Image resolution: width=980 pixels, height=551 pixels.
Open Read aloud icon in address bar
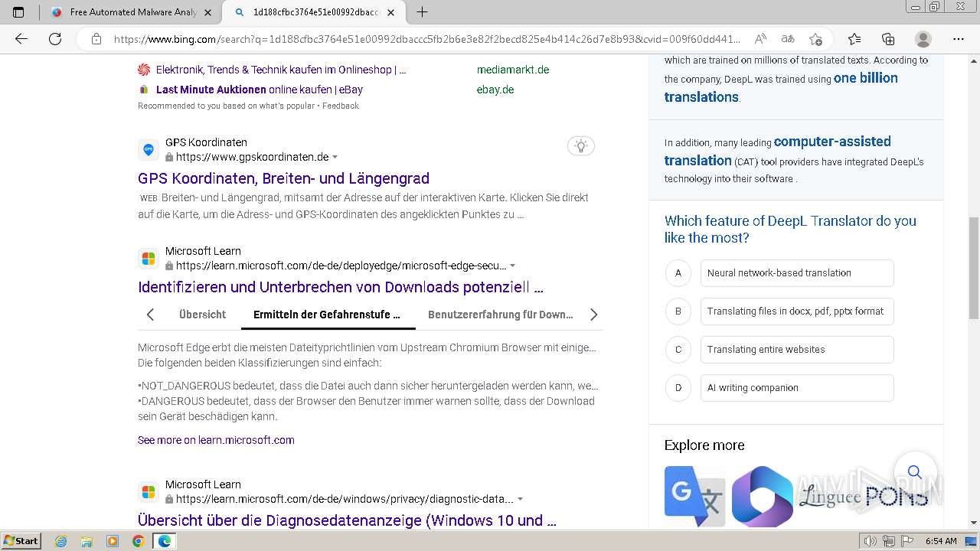760,39
